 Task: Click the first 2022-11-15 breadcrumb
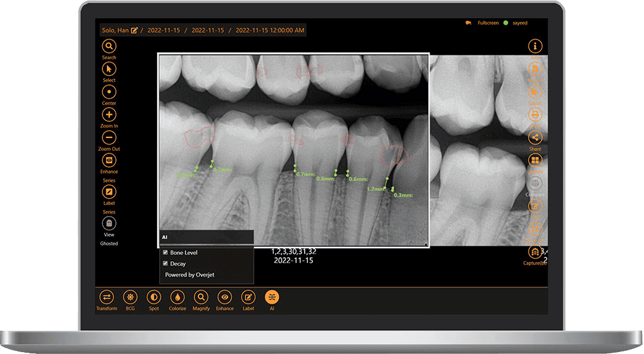pyautogui.click(x=164, y=30)
